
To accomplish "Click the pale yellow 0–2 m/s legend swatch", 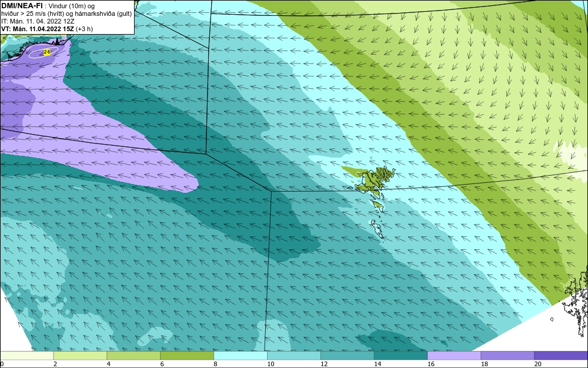I will coord(26,355).
